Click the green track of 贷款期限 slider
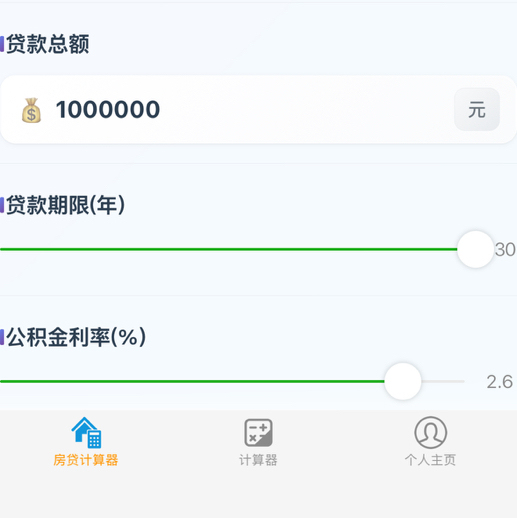This screenshot has width=517, height=518. click(x=229, y=249)
